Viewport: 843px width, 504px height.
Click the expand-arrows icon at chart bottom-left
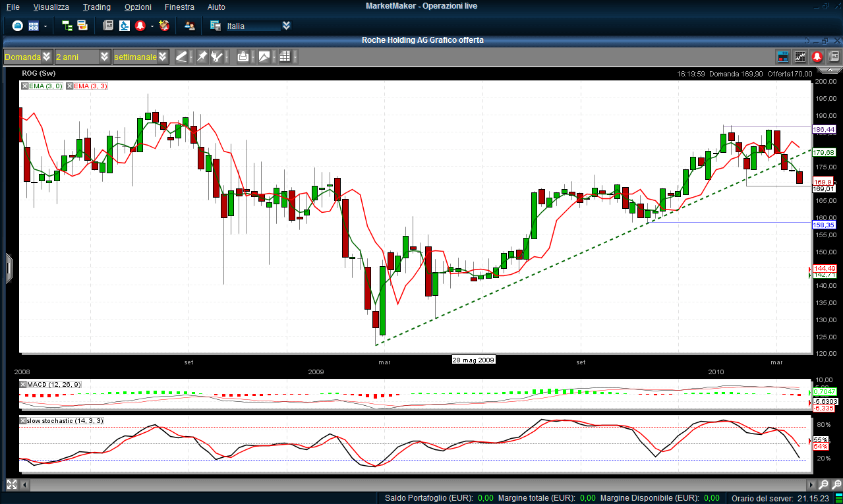11,485
